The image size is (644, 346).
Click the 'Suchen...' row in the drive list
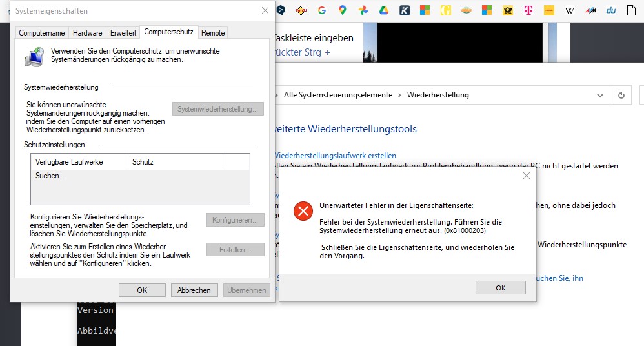[140, 176]
